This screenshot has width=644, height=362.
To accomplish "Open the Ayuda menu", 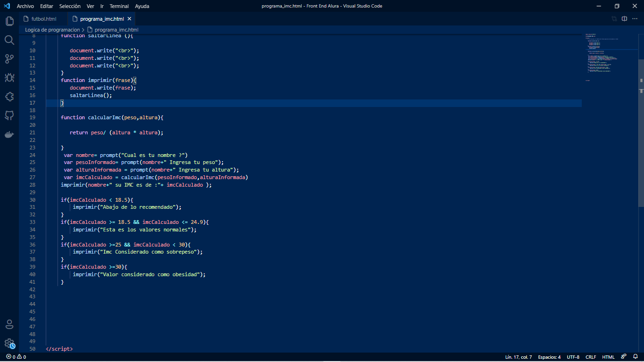I will [142, 6].
